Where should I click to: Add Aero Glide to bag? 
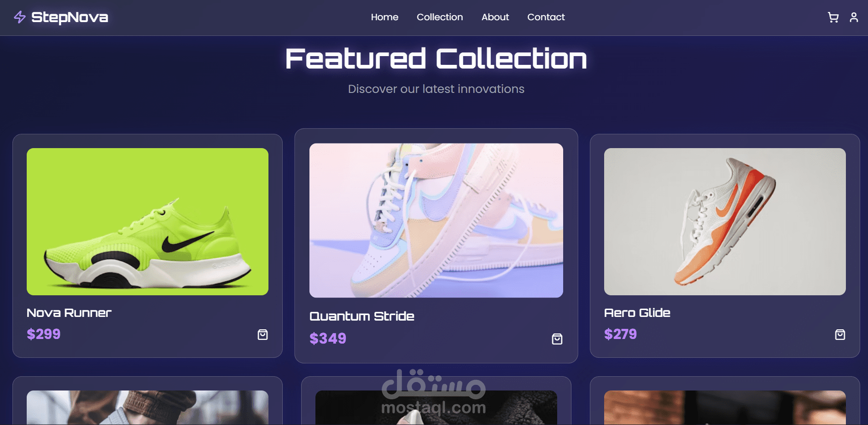click(840, 334)
